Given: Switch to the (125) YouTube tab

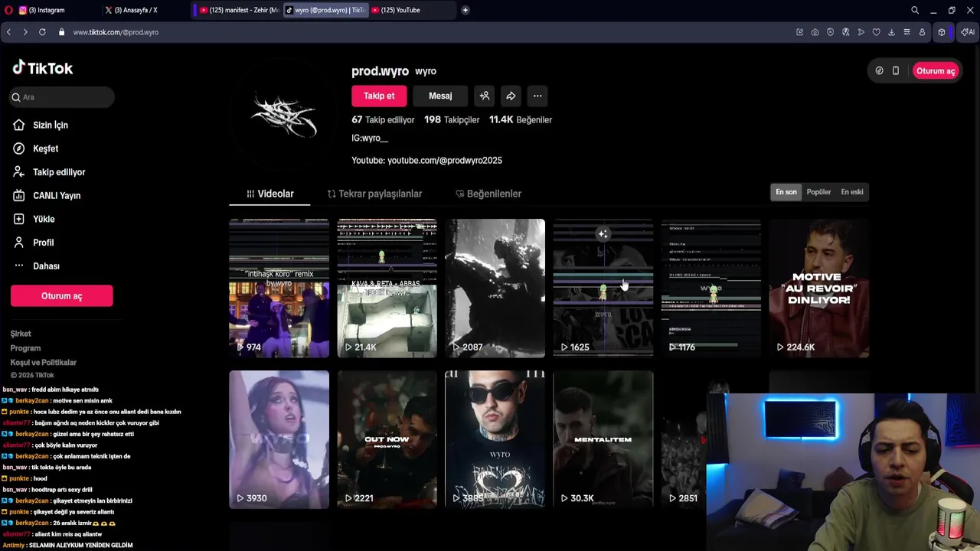Looking at the screenshot, I should [x=410, y=10].
